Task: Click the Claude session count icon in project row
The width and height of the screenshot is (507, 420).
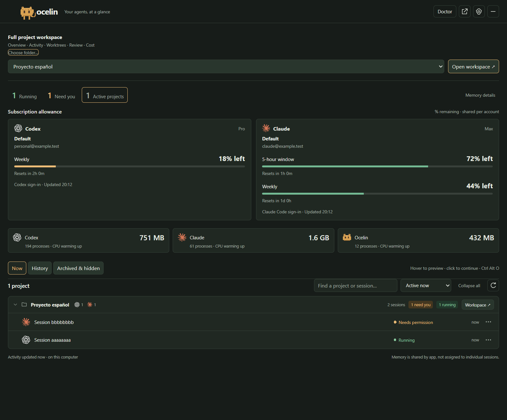Action: [90, 305]
